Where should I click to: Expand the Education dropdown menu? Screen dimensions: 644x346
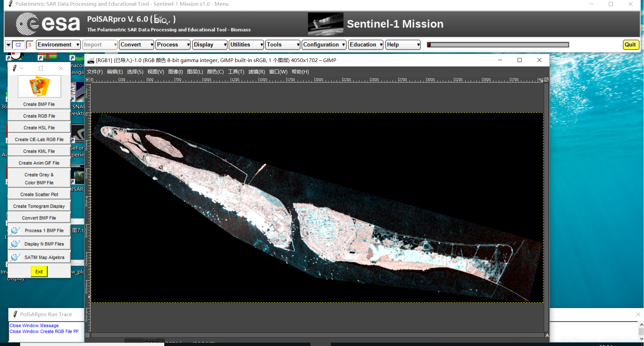click(366, 45)
